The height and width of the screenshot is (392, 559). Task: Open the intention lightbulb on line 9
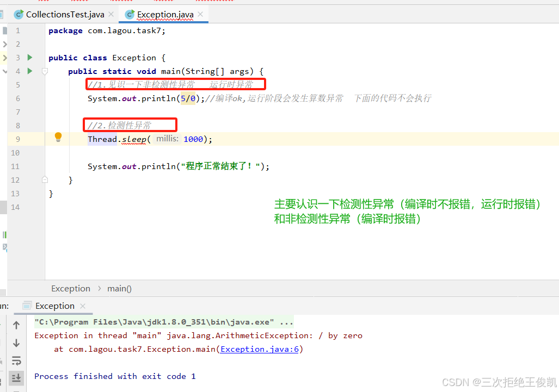coord(58,138)
